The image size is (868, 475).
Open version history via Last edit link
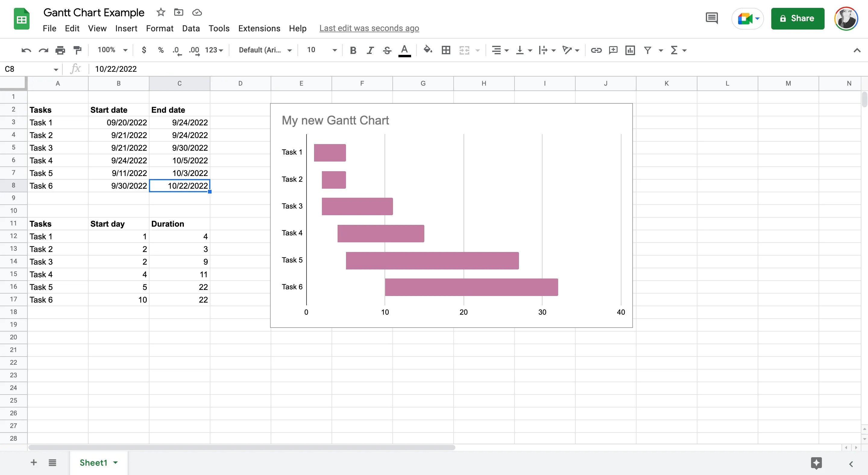[369, 28]
